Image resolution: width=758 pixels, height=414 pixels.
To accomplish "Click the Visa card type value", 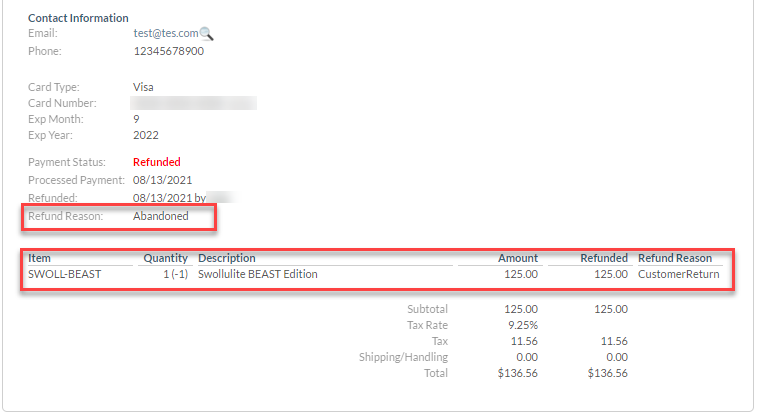I will coord(143,88).
